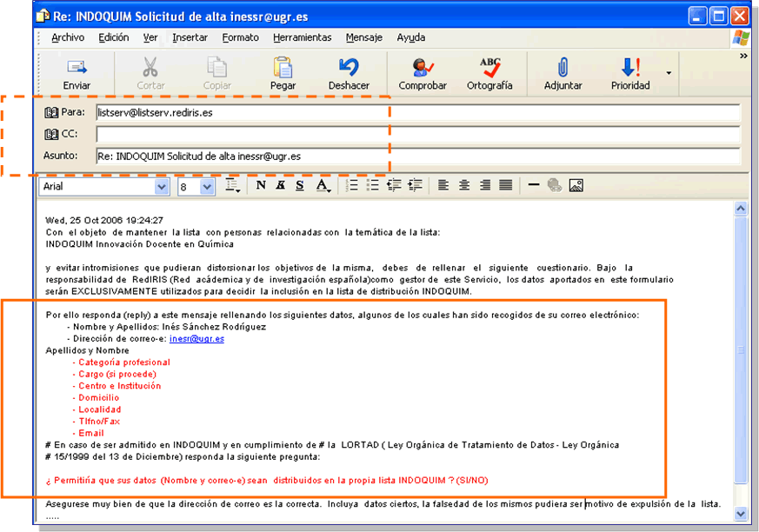Click Comprobar to check names

(423, 73)
